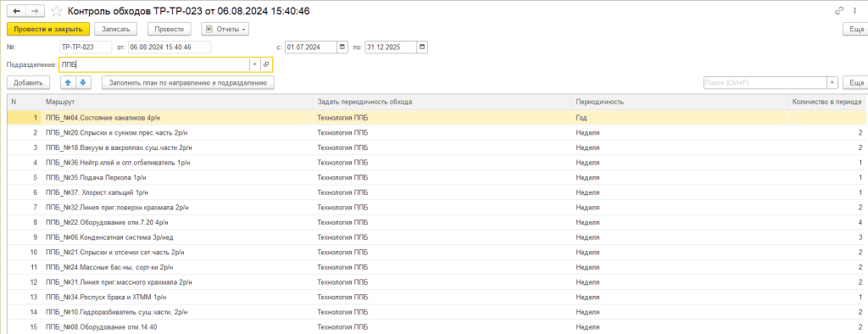Click Провести и закрыть

click(48, 29)
